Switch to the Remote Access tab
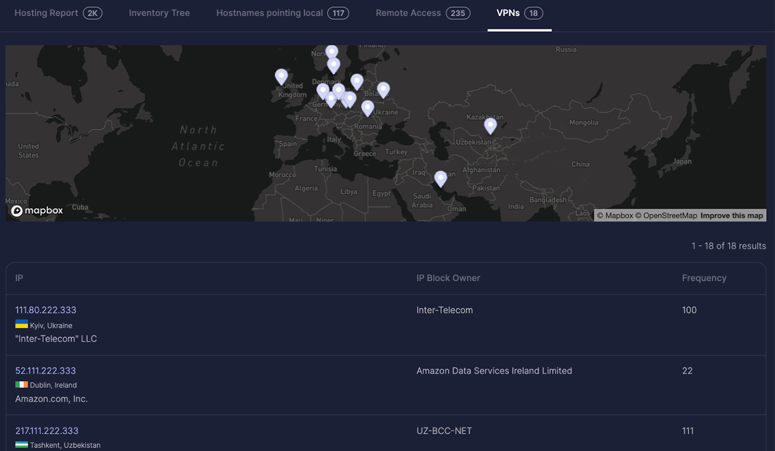Screen dimensions: 775x451 (x=423, y=13)
